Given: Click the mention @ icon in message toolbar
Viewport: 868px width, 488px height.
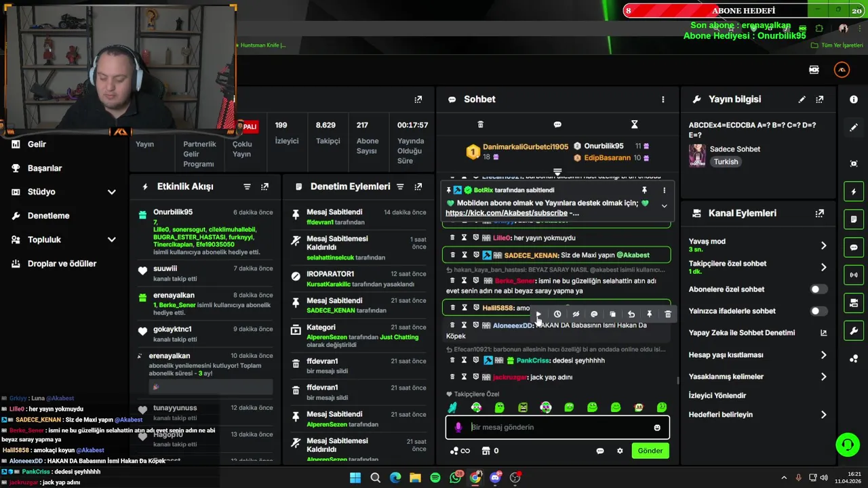Looking at the screenshot, I should (x=594, y=314).
